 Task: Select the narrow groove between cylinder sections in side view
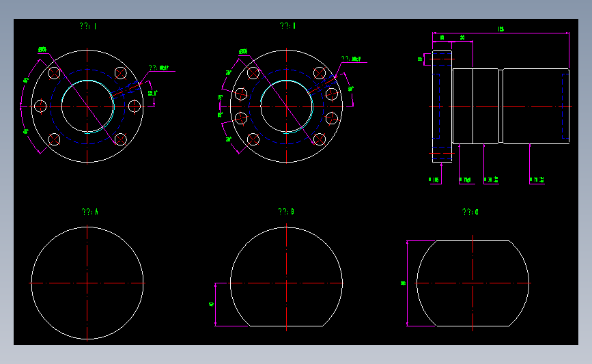click(x=501, y=106)
